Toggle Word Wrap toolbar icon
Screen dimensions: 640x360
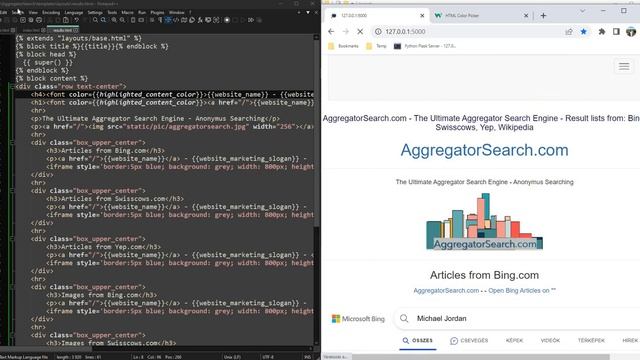(x=152, y=20)
